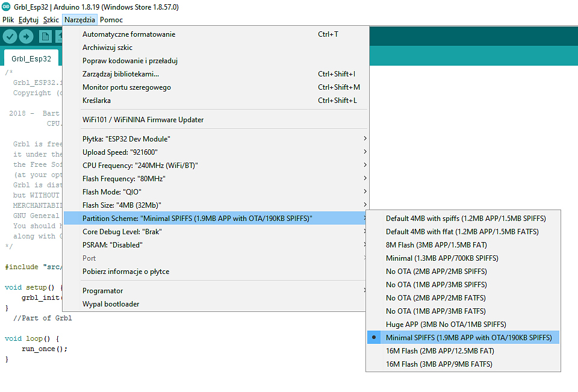The image size is (578, 392).
Task: Select No OTA (2MB APP/2MB SPIFFS)
Action: [x=464, y=272]
